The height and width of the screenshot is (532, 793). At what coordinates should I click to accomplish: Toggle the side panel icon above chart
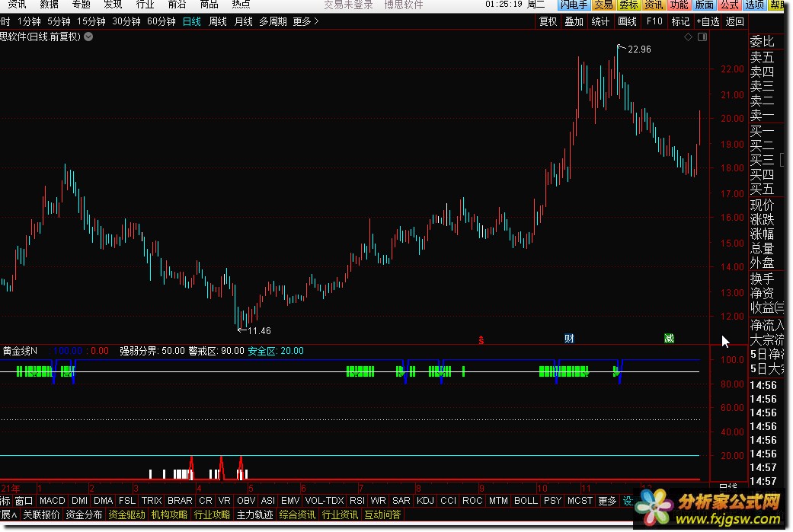702,37
